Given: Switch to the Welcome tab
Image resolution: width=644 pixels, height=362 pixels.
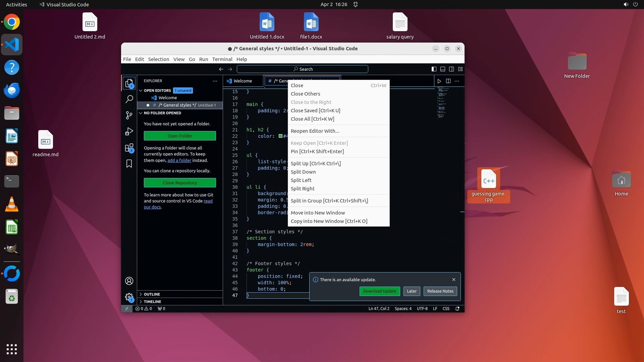Looking at the screenshot, I should pos(243,81).
